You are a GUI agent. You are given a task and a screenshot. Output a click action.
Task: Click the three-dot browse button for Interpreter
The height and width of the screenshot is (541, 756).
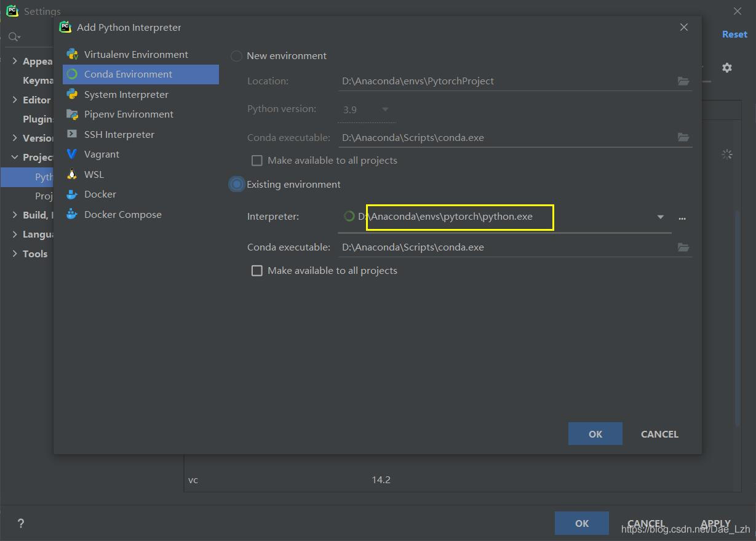tap(682, 218)
